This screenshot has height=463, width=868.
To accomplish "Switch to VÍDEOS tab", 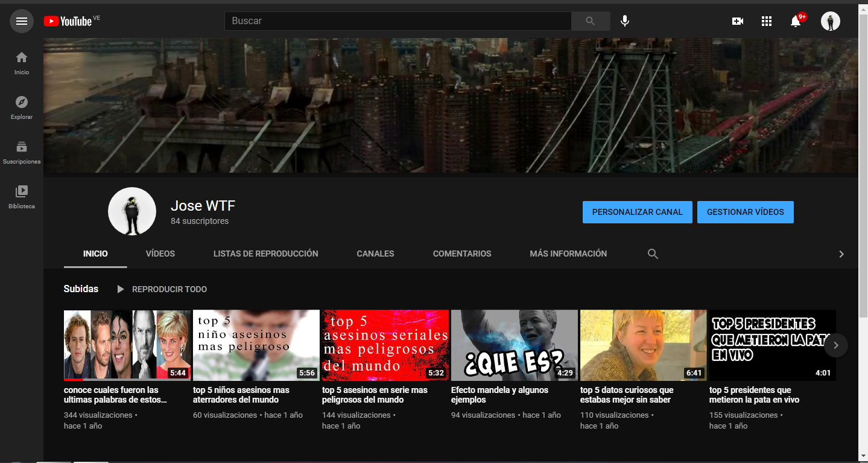I will click(x=160, y=254).
